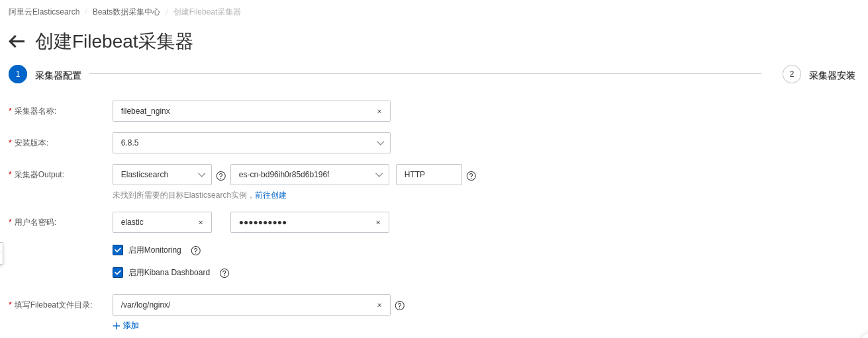Expand the 安装版本 6.8.5 dropdown
868x338 pixels.
(252, 143)
